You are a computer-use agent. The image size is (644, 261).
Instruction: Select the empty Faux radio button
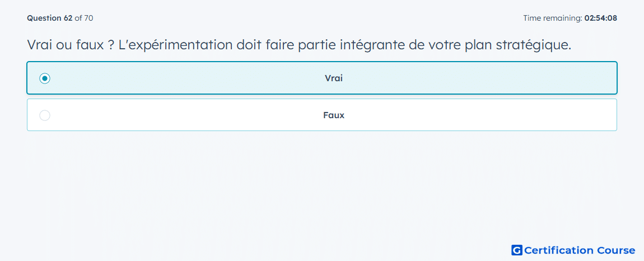tap(45, 115)
